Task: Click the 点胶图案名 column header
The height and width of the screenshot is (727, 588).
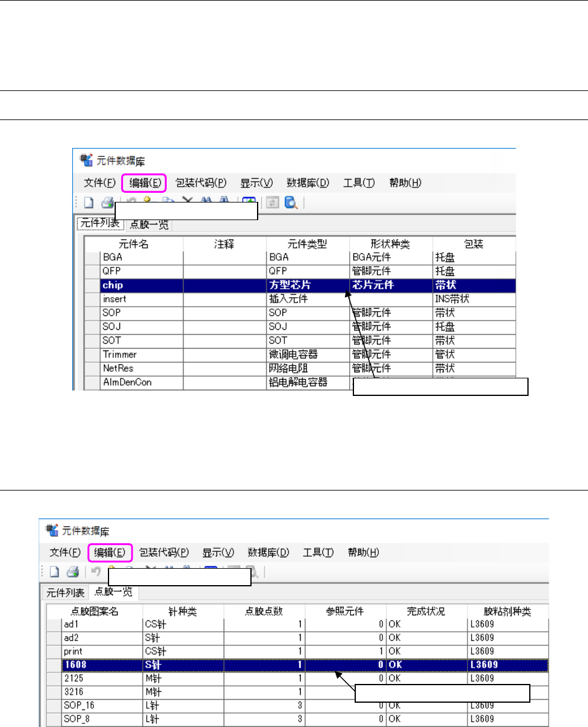Action: point(95,611)
